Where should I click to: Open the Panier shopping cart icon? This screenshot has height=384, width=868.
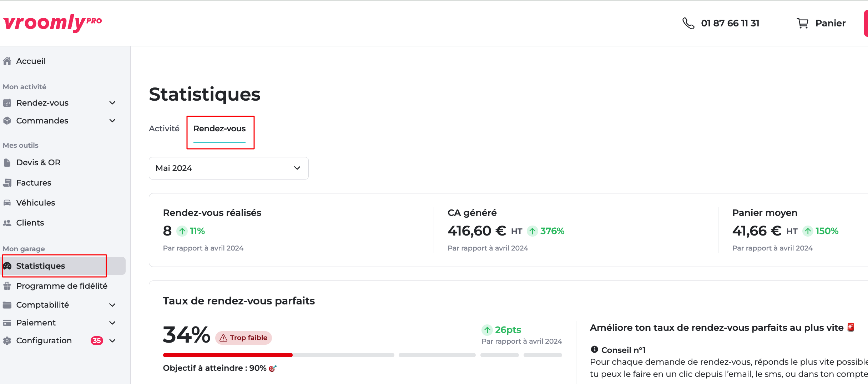[803, 23]
